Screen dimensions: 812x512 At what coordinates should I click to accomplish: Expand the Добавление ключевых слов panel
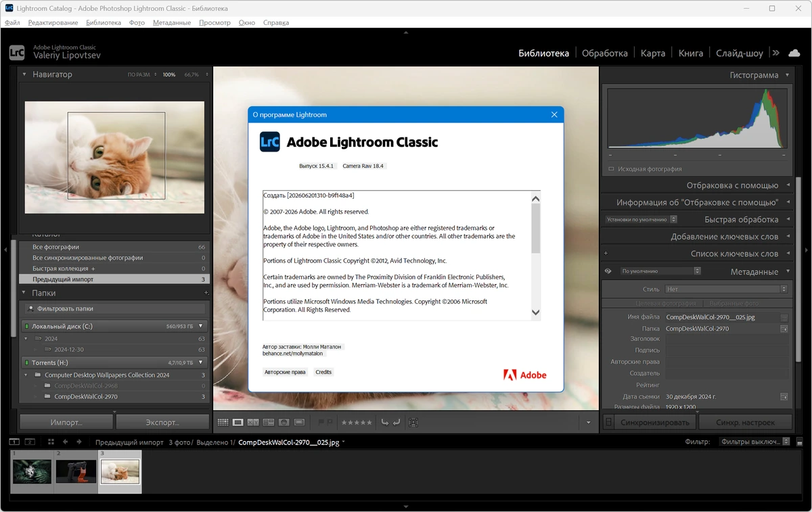[787, 237]
